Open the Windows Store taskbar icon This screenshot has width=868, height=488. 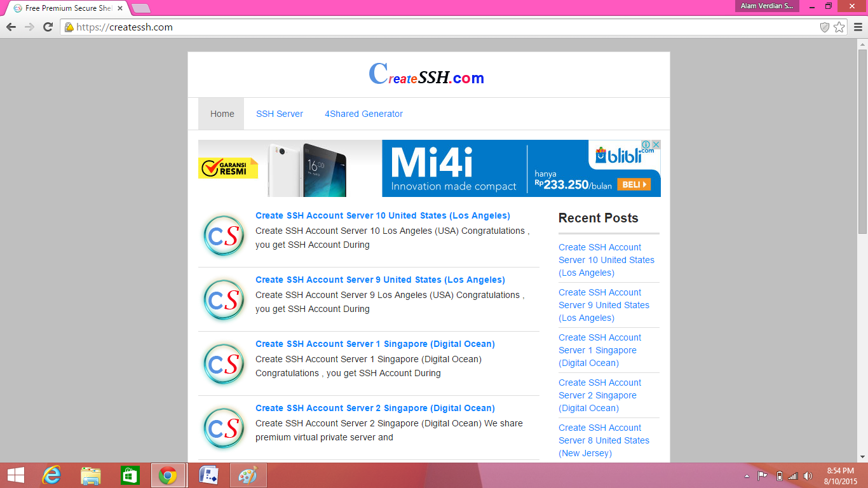tap(130, 475)
